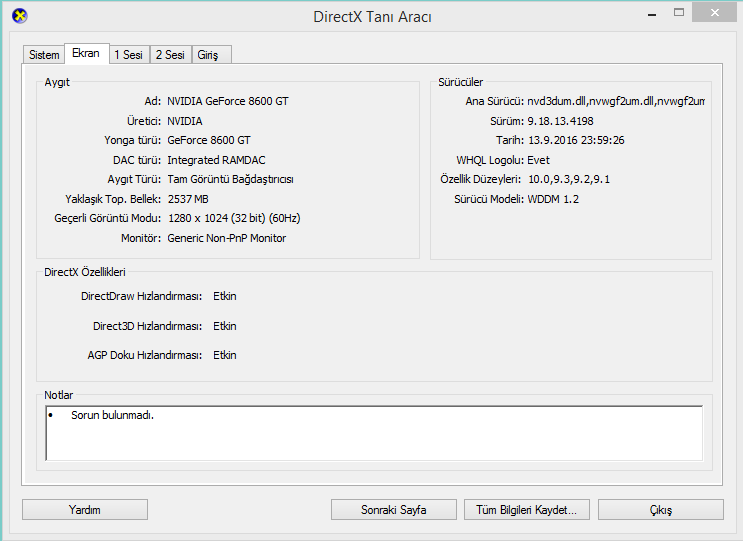Switch to the Sistem tab
743x541 pixels.
[x=44, y=54]
